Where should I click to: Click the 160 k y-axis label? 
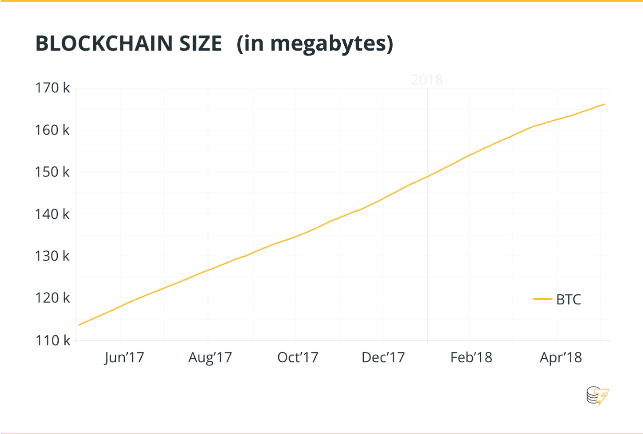pos(52,130)
